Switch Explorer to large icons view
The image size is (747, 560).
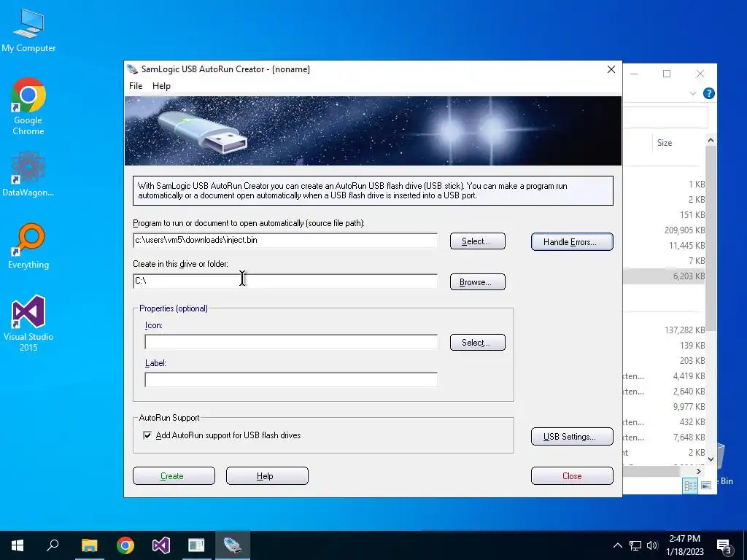tap(706, 485)
